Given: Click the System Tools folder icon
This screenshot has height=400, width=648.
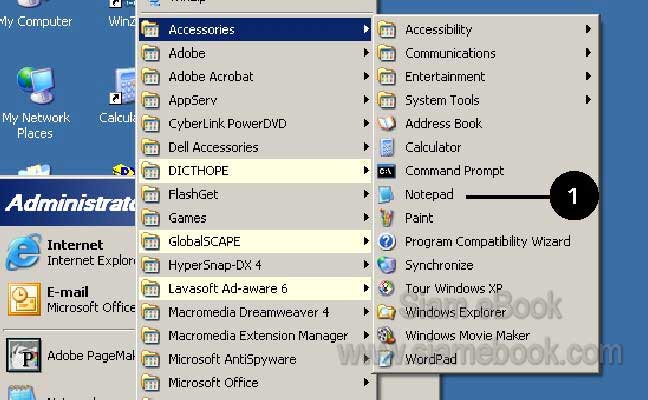Looking at the screenshot, I should click(386, 100).
